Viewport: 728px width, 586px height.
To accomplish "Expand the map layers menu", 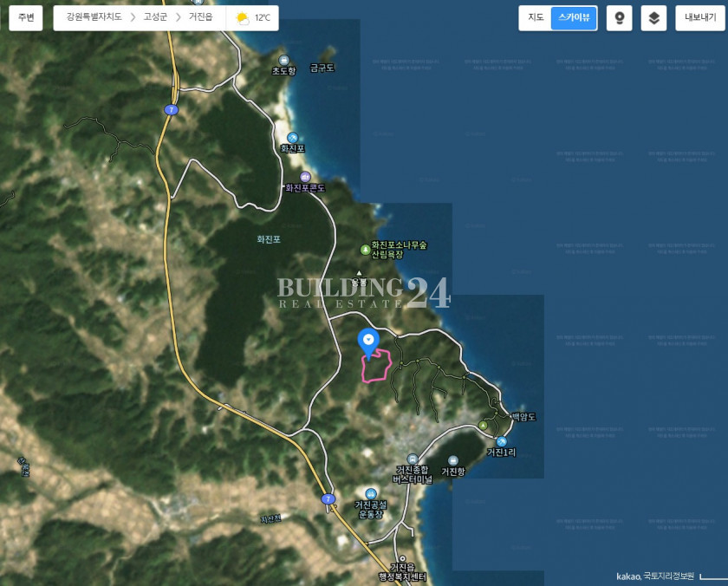I will click(653, 17).
